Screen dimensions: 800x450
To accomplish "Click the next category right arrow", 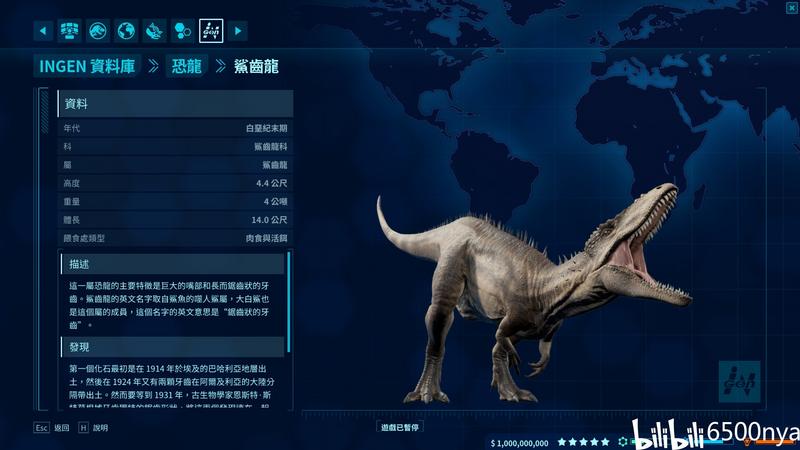I will pos(238,31).
